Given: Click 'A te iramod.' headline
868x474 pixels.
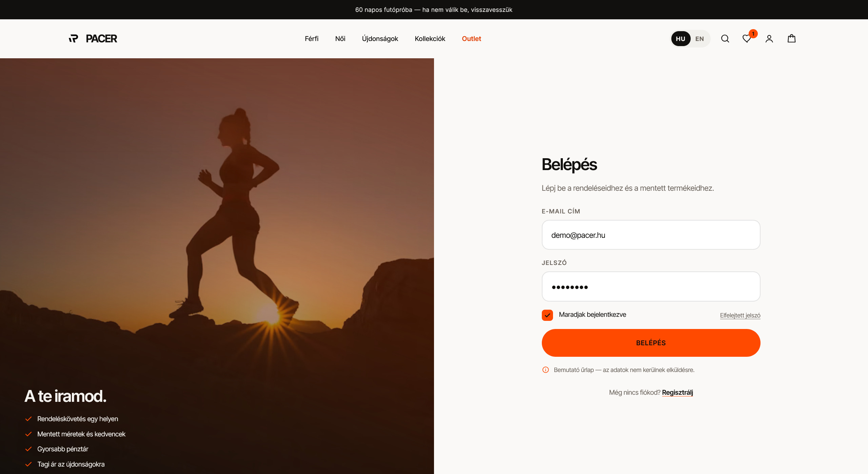Looking at the screenshot, I should click(65, 396).
